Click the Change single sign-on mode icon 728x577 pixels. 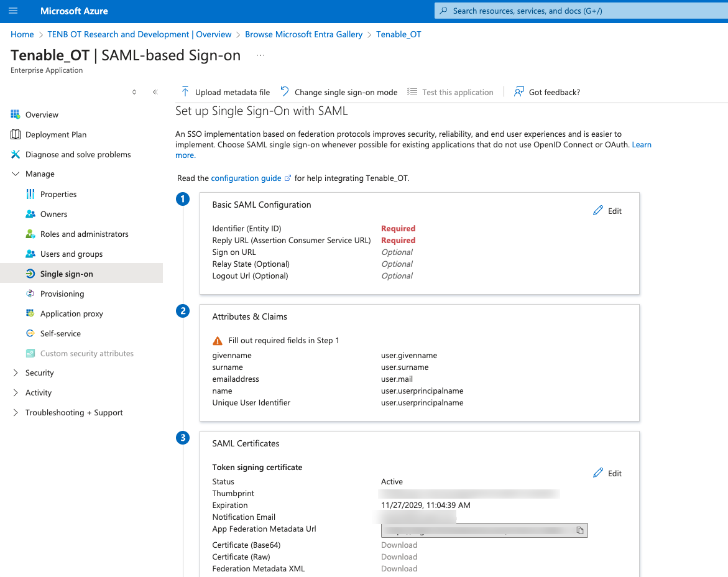285,92
